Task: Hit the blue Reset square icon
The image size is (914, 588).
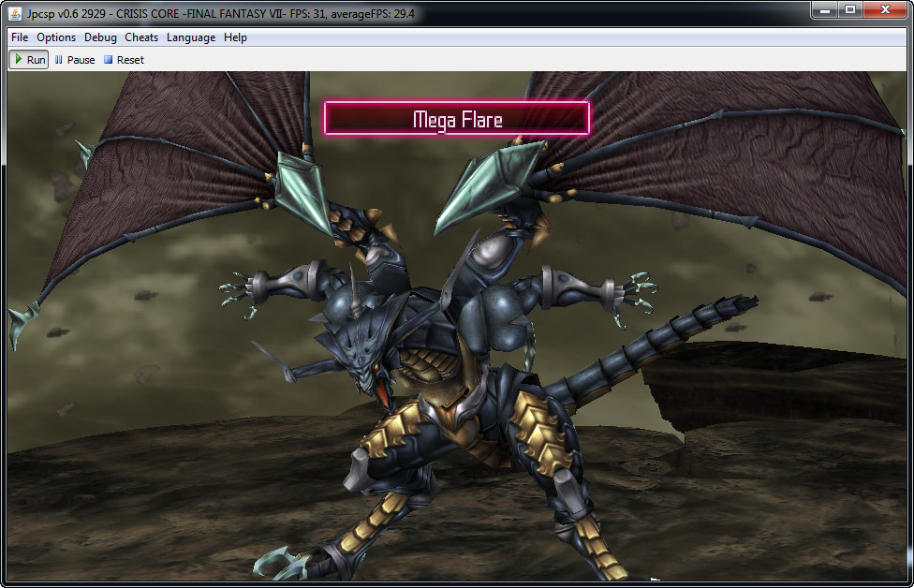Action: [108, 60]
